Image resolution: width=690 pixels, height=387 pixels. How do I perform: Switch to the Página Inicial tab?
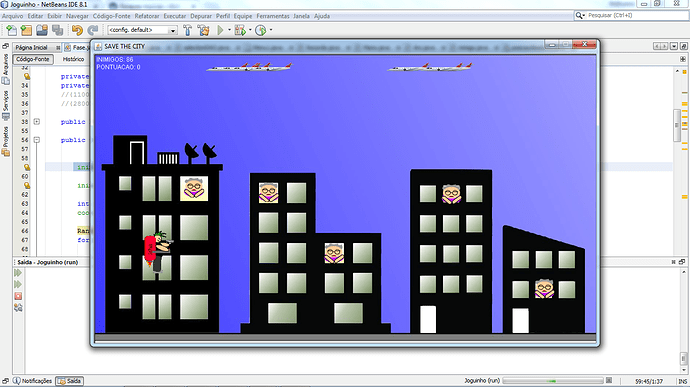coord(32,47)
